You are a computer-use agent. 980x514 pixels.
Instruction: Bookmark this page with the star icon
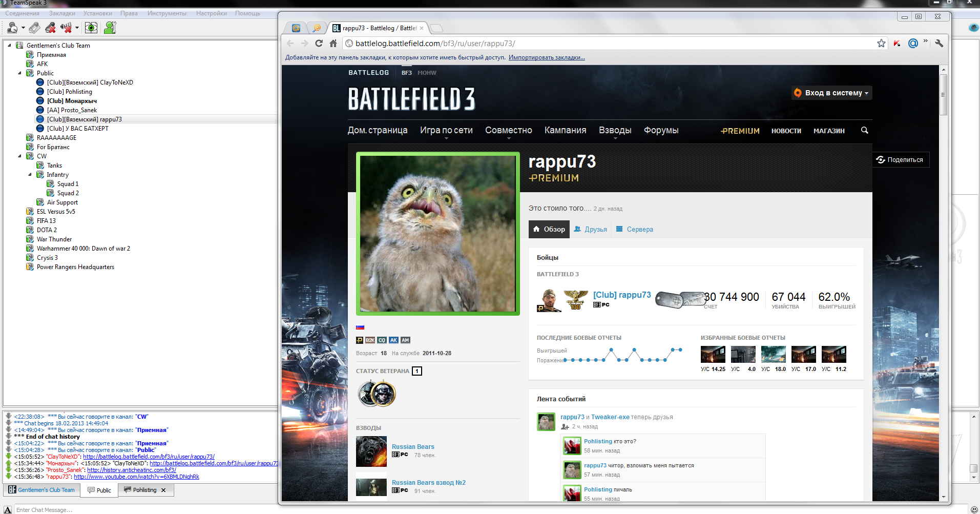[881, 44]
